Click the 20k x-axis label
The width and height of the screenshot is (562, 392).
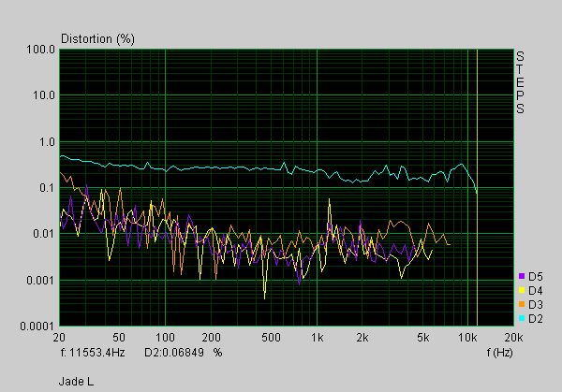coord(513,338)
